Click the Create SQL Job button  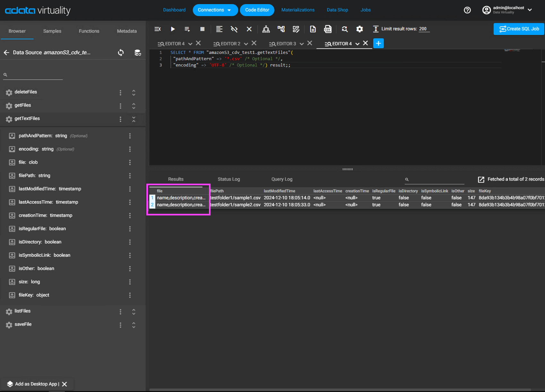coord(519,29)
